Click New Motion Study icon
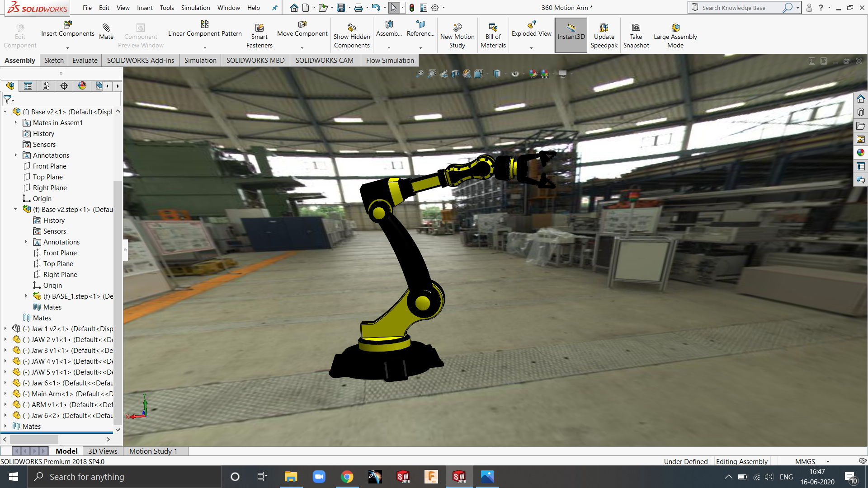The width and height of the screenshot is (868, 488). [x=457, y=28]
